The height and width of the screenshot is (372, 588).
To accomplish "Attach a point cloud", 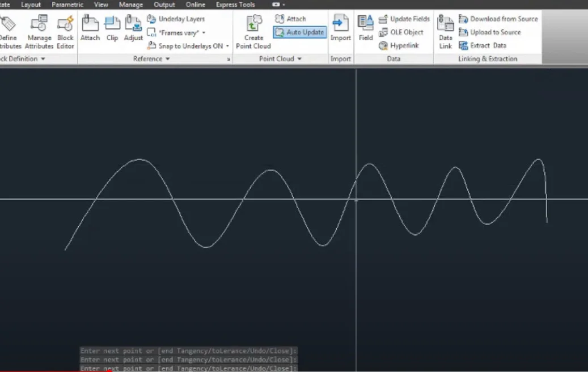I will [290, 19].
